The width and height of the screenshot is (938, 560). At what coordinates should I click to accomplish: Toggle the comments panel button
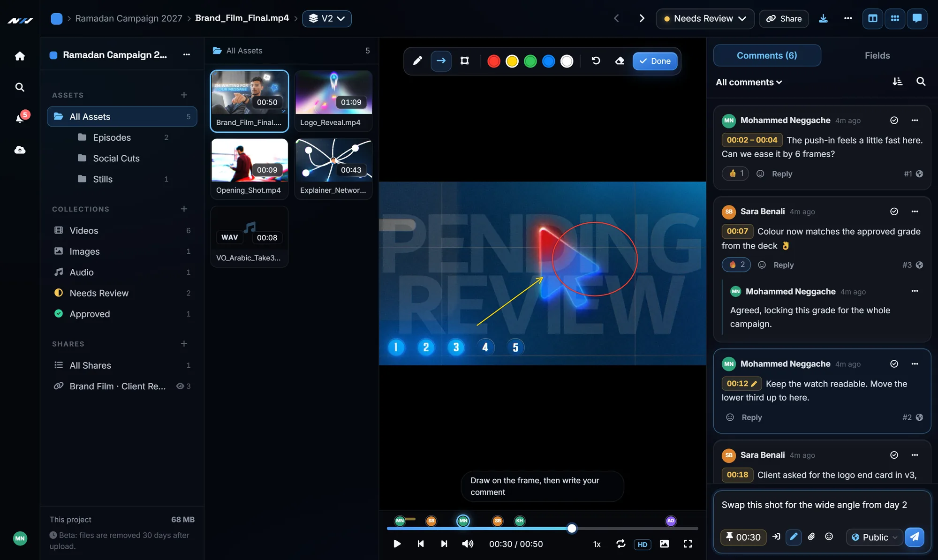coord(917,19)
